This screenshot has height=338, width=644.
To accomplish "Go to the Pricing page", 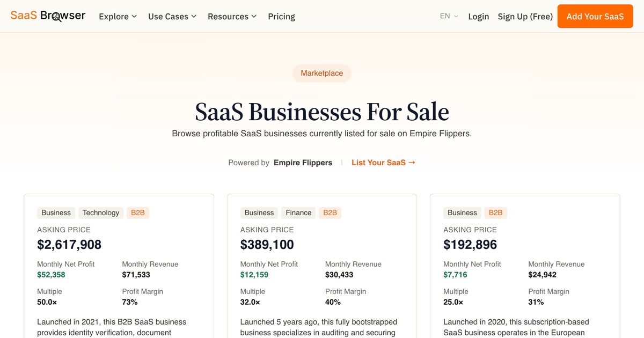I will pos(281,17).
